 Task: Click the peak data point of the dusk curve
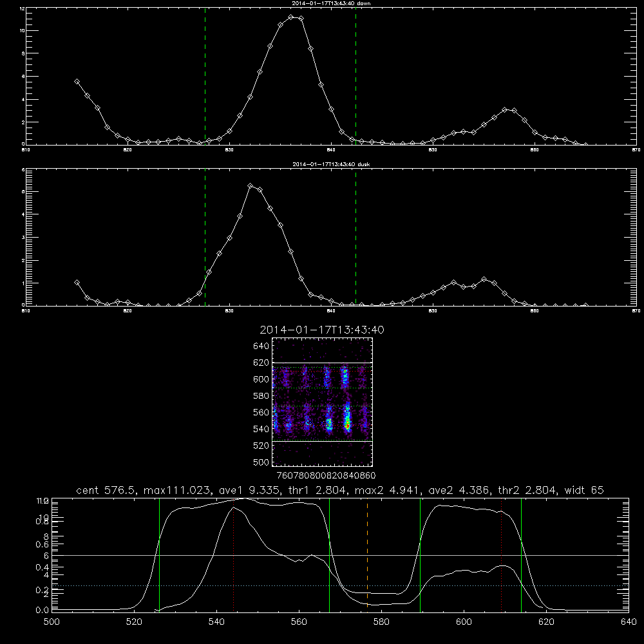(x=250, y=186)
